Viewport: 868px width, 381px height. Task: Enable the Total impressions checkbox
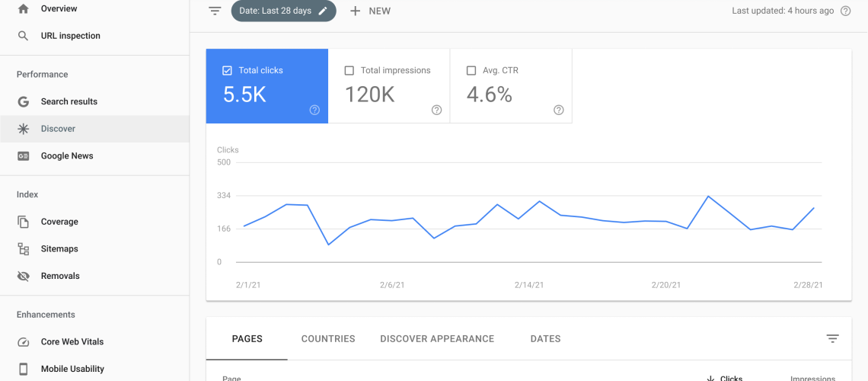pos(349,70)
